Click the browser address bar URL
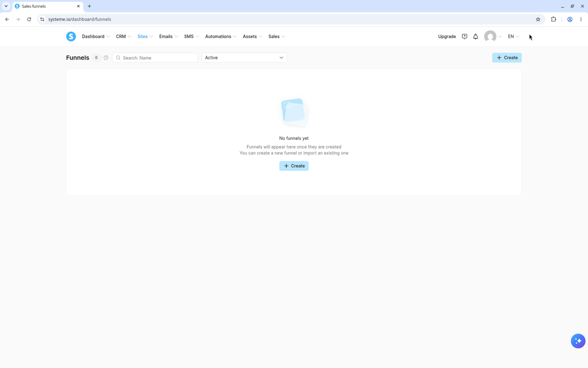This screenshot has width=588, height=368. coord(79,19)
